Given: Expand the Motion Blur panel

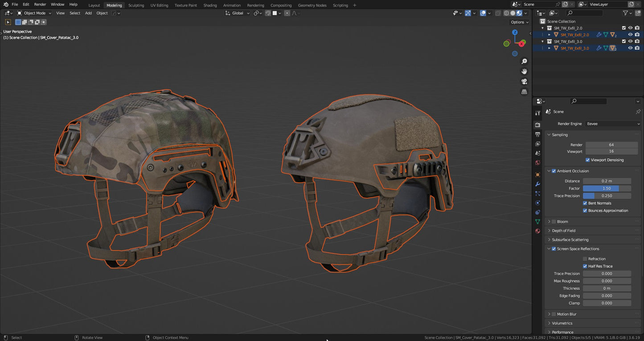Looking at the screenshot, I should point(549,314).
